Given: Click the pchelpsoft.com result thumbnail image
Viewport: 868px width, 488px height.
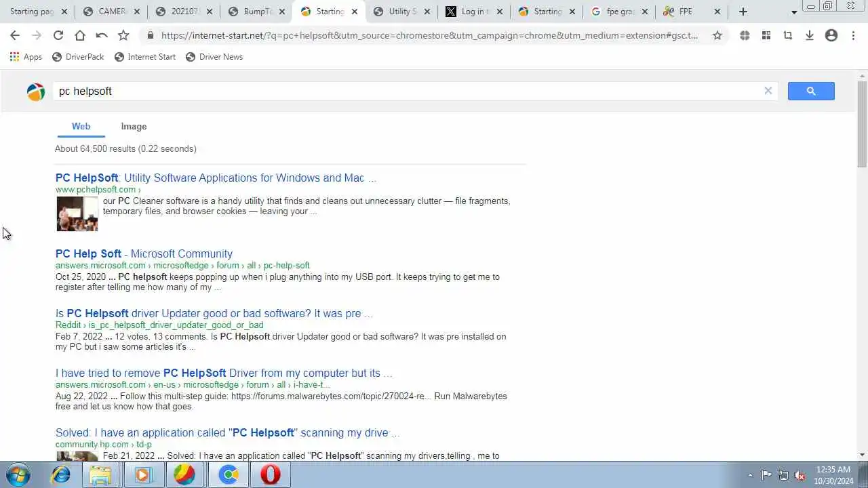Looking at the screenshot, I should coord(77,213).
